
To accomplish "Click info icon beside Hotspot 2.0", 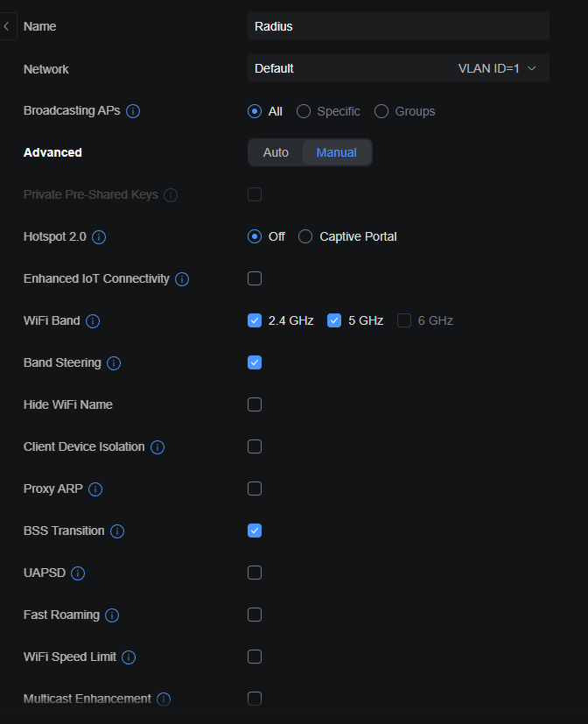I will [99, 237].
